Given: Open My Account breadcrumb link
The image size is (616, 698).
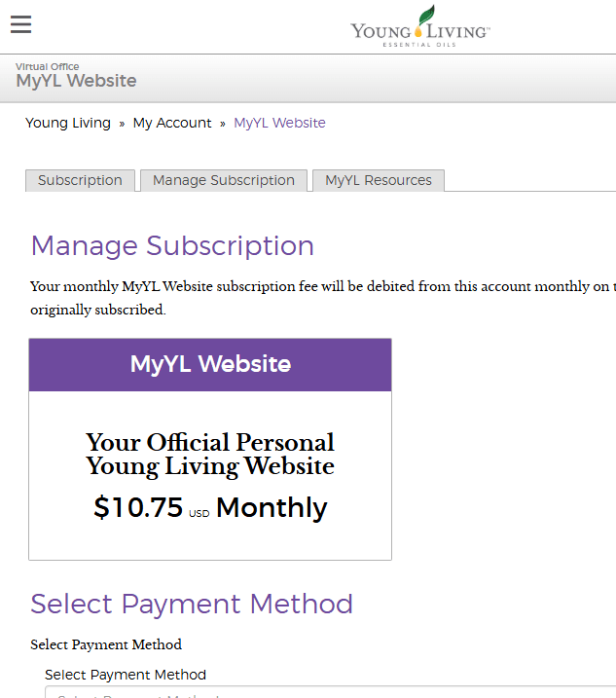Looking at the screenshot, I should point(172,123).
